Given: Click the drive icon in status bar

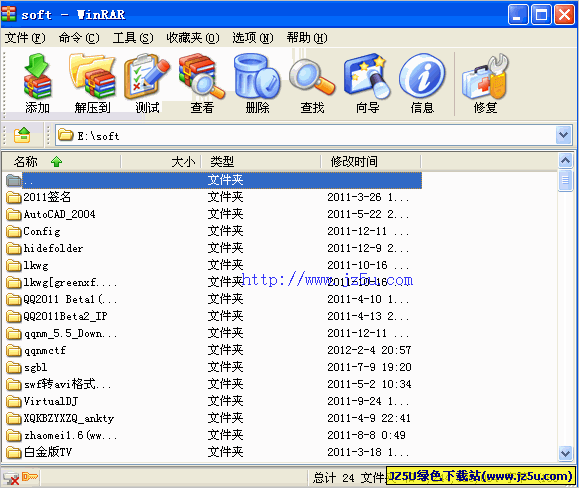Looking at the screenshot, I should [11, 478].
